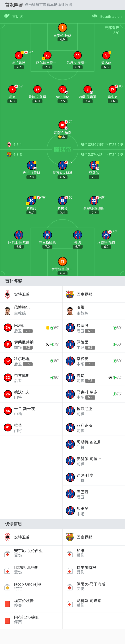Select number 48 费尔梅伦 player icon
The height and width of the screenshot is (644, 125).
(x=62, y=89)
